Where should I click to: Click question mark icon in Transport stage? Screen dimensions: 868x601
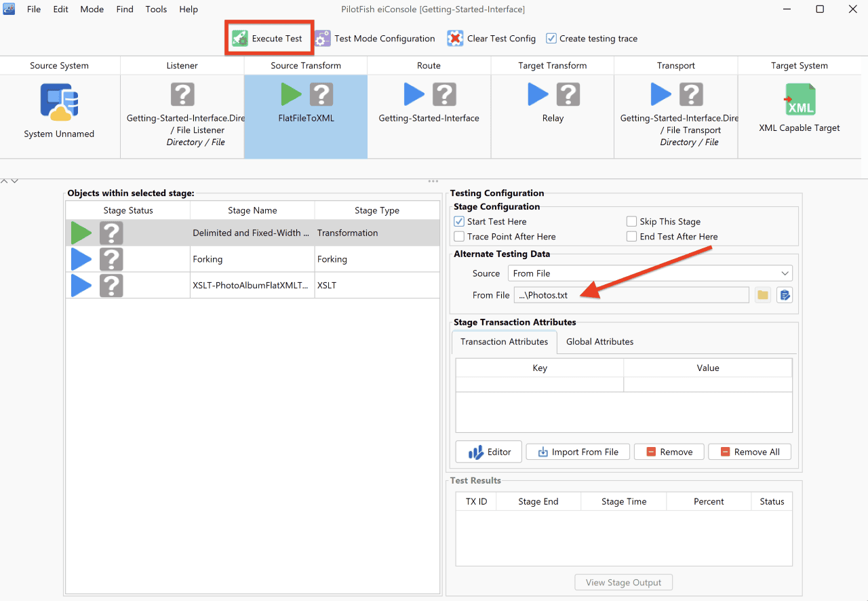[691, 94]
